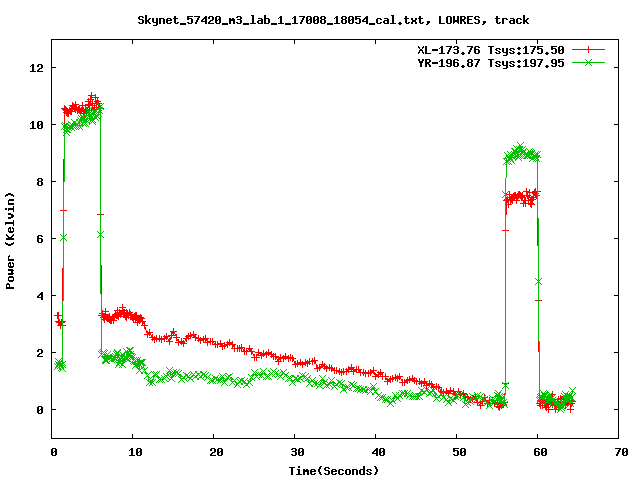Select the XL-173.76 Tsys:175.50 legend label
Viewport: 640px width, 480px height.
(491, 50)
